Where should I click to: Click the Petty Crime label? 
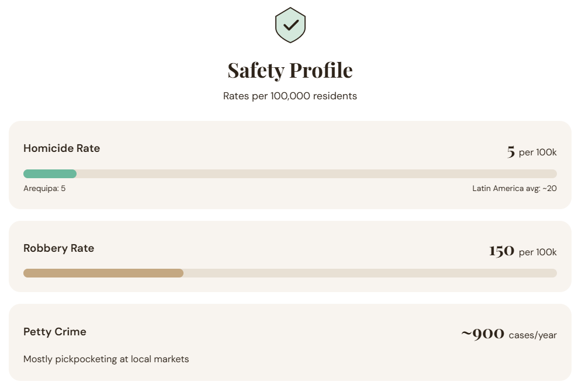(x=55, y=332)
